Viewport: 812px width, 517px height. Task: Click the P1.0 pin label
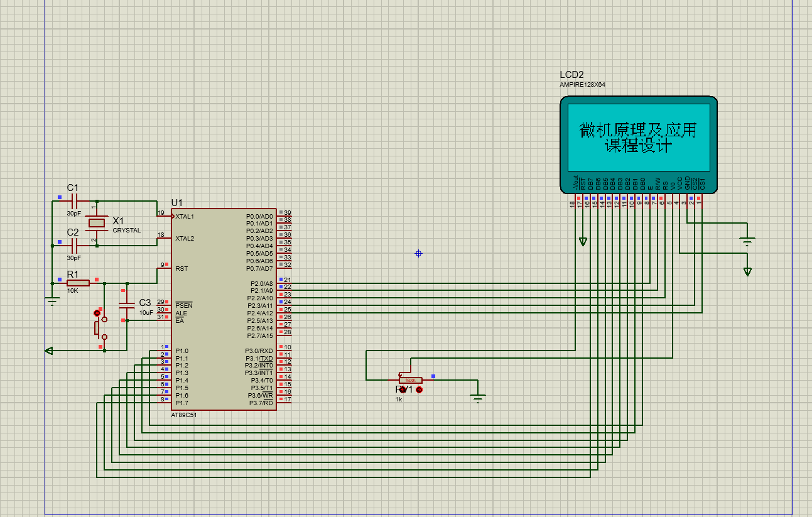click(x=181, y=351)
